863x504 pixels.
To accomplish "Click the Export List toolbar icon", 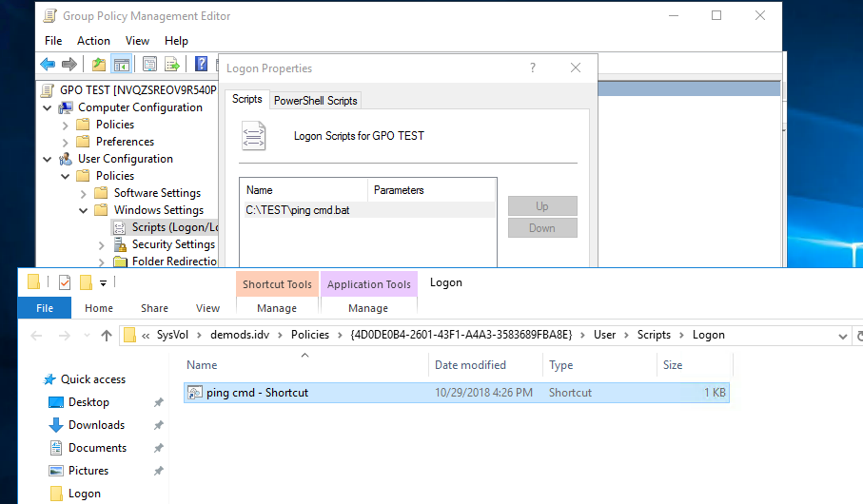I will (172, 65).
